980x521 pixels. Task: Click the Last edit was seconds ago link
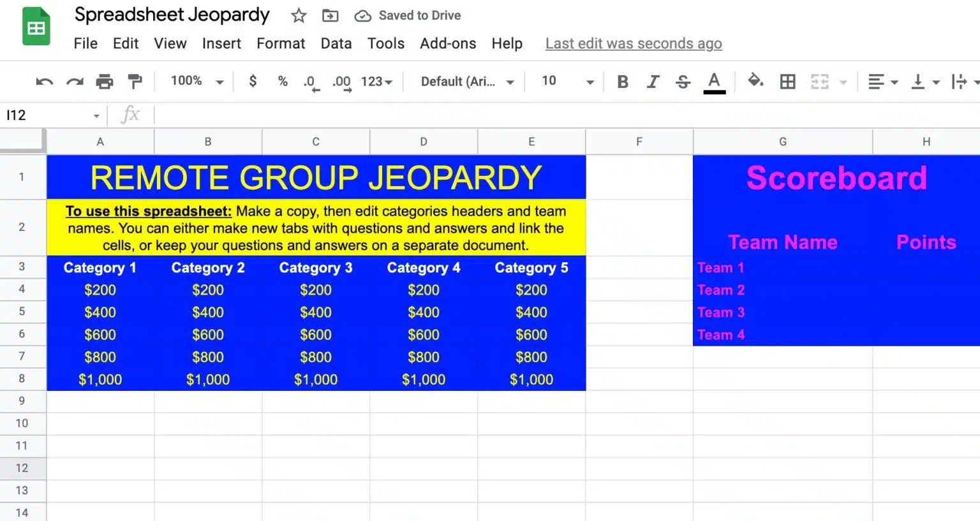(633, 43)
